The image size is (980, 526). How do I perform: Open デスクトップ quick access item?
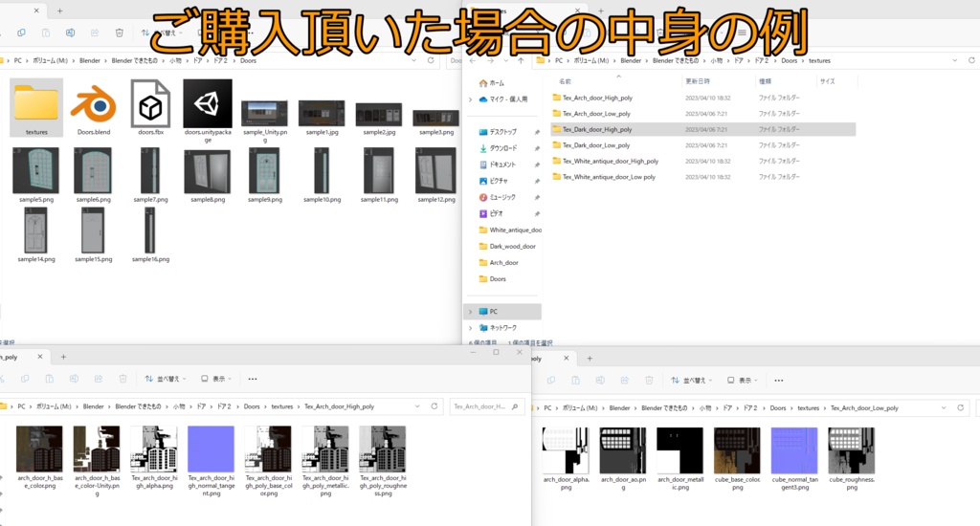(x=498, y=132)
